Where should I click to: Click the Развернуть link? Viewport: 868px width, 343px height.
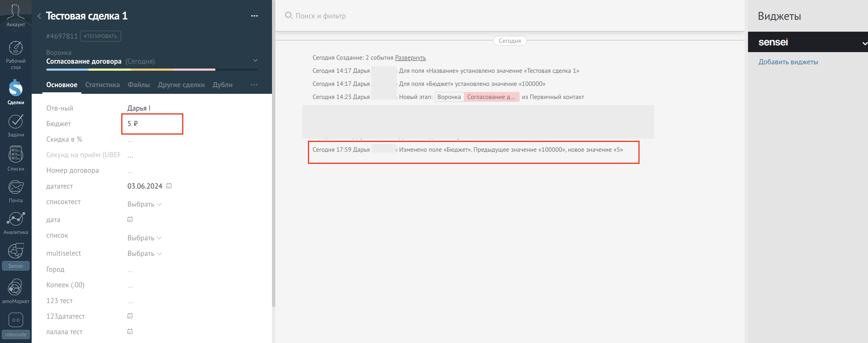pyautogui.click(x=411, y=58)
